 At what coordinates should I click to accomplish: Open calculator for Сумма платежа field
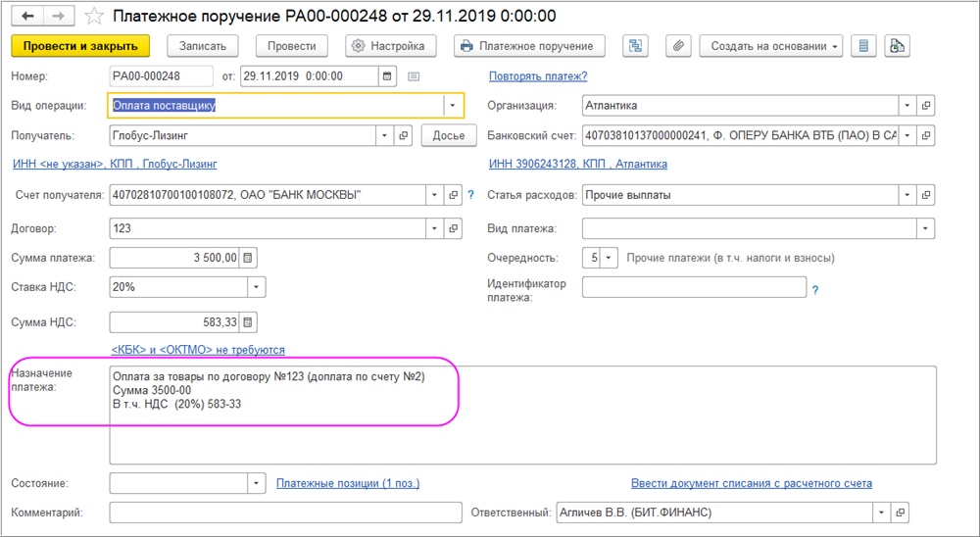tap(248, 258)
